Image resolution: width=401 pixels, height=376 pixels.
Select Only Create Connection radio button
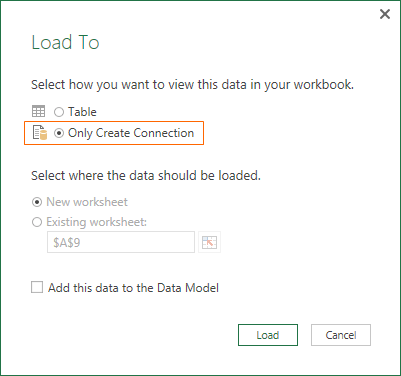point(59,133)
